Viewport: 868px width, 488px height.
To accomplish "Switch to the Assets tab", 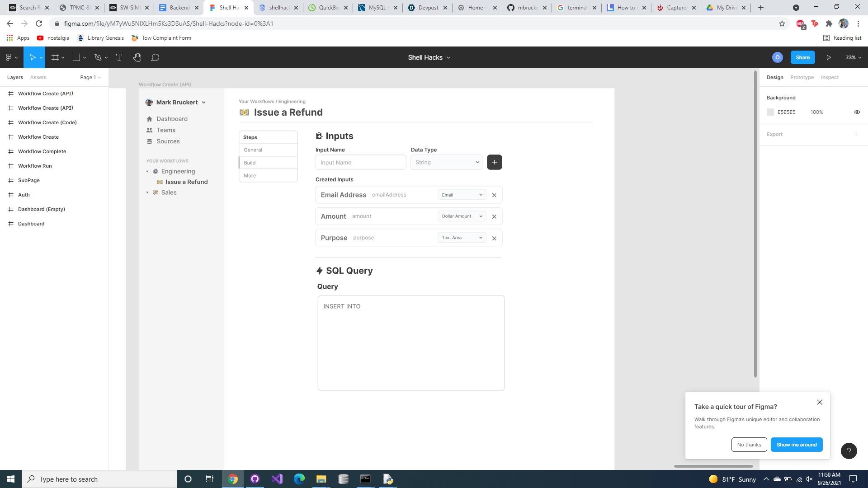I will click(x=38, y=77).
